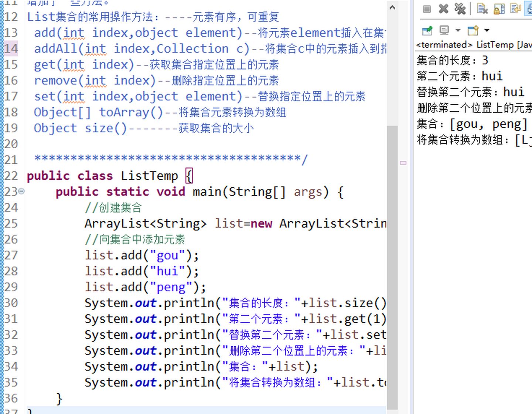Click the 'public static void main' line
The image size is (532, 414).
click(x=199, y=191)
